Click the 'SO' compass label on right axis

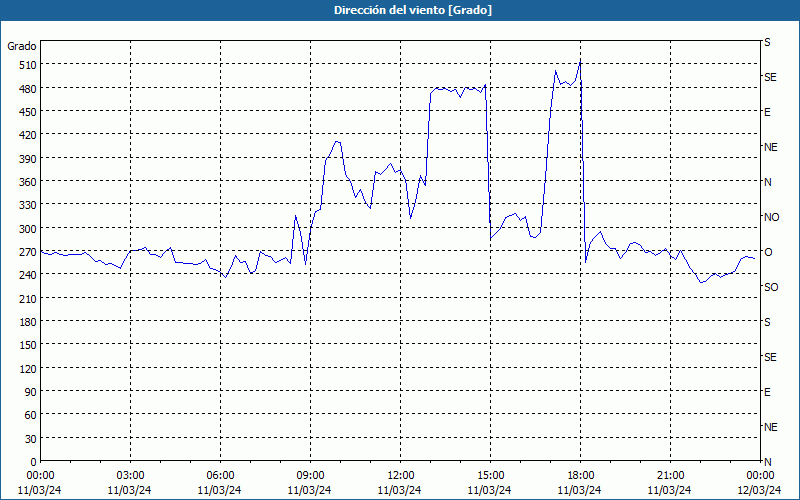coord(771,288)
